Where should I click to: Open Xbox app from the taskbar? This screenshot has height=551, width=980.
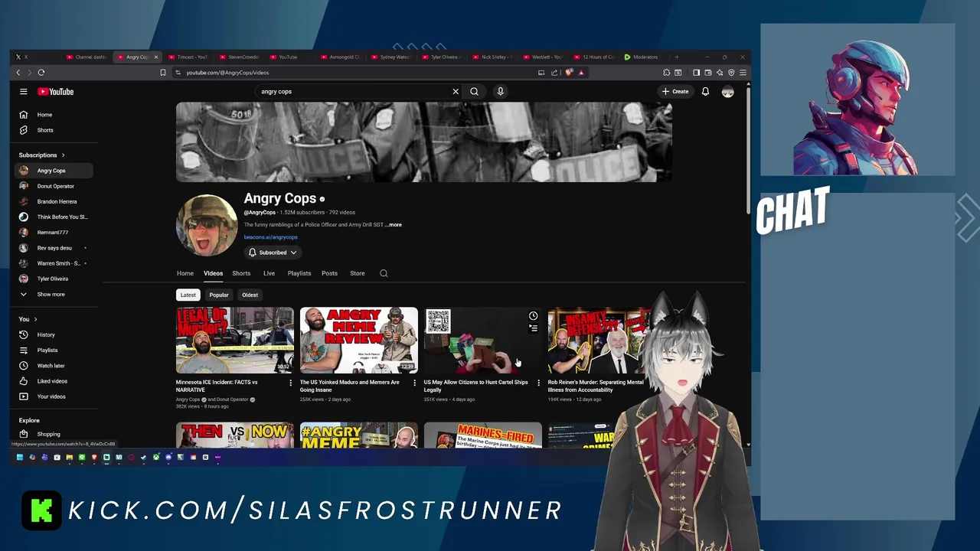tap(156, 457)
